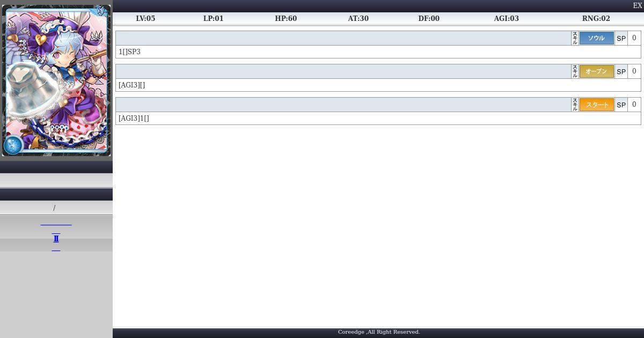Image resolution: width=644 pixels, height=338 pixels.
Task: Select the DF:00 stat
Action: [x=429, y=18]
